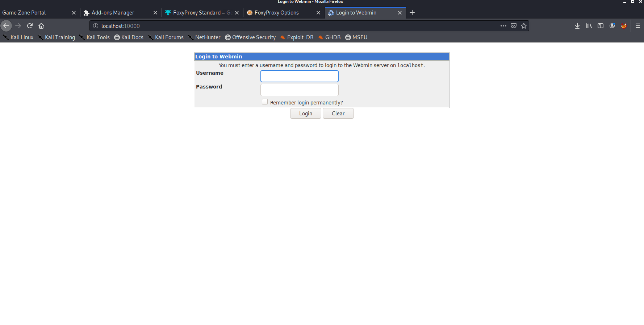Toggle the sidebar view
This screenshot has width=644, height=325.
point(601,26)
